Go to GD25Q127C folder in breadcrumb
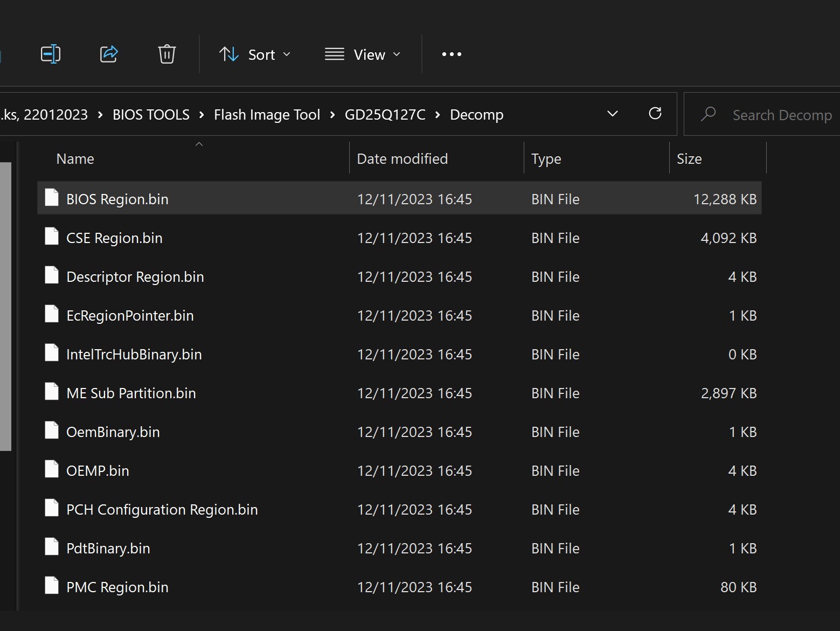 click(x=385, y=115)
